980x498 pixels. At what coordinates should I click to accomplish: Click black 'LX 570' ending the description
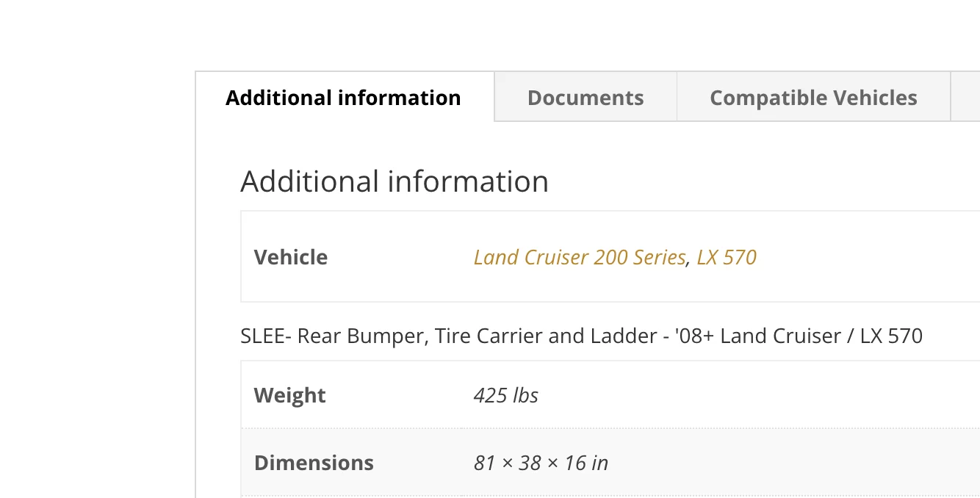coord(891,336)
